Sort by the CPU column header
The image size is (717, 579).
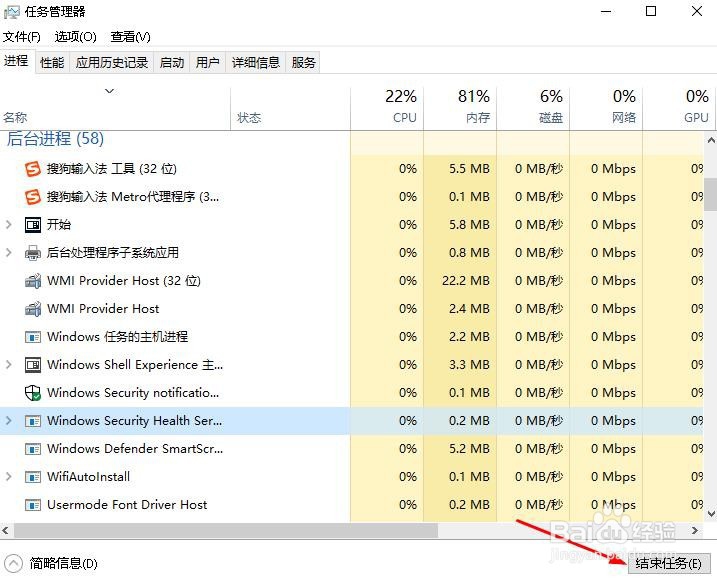click(387, 108)
